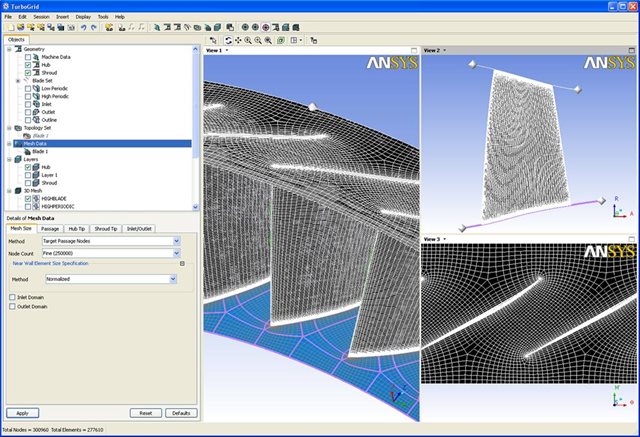Uncheck the HIGHBLADE checkbox
The height and width of the screenshot is (437, 640).
click(x=28, y=198)
